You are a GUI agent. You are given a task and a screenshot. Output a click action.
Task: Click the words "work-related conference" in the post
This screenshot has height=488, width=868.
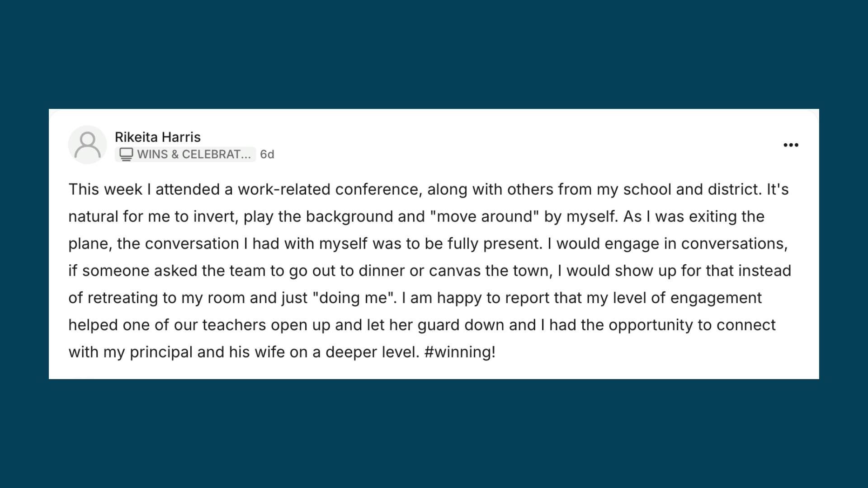pyautogui.click(x=330, y=189)
